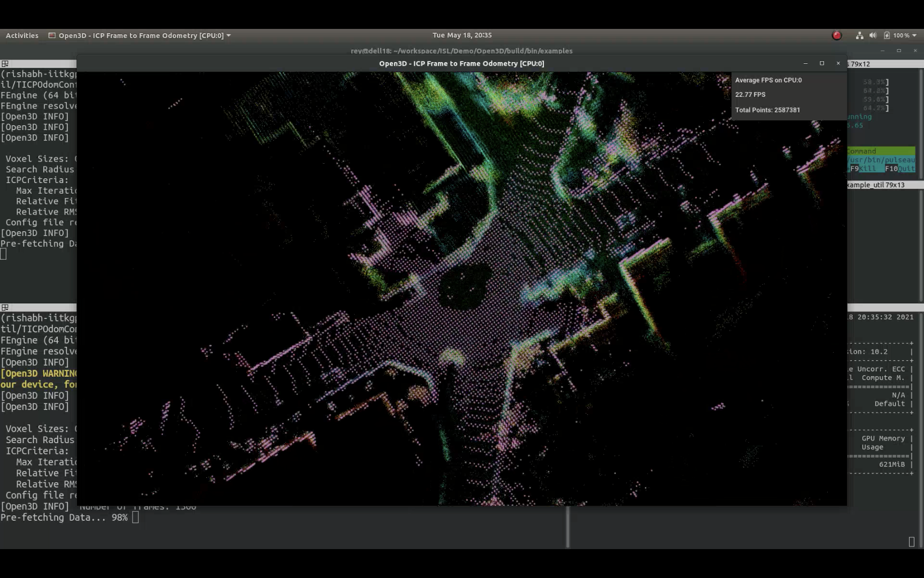924x578 pixels.
Task: Expand the system menu arrow beside 100 %
Action: click(914, 35)
